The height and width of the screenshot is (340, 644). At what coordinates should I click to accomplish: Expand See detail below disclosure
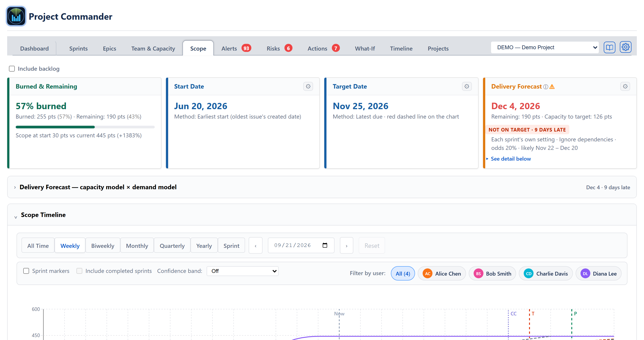pos(511,159)
